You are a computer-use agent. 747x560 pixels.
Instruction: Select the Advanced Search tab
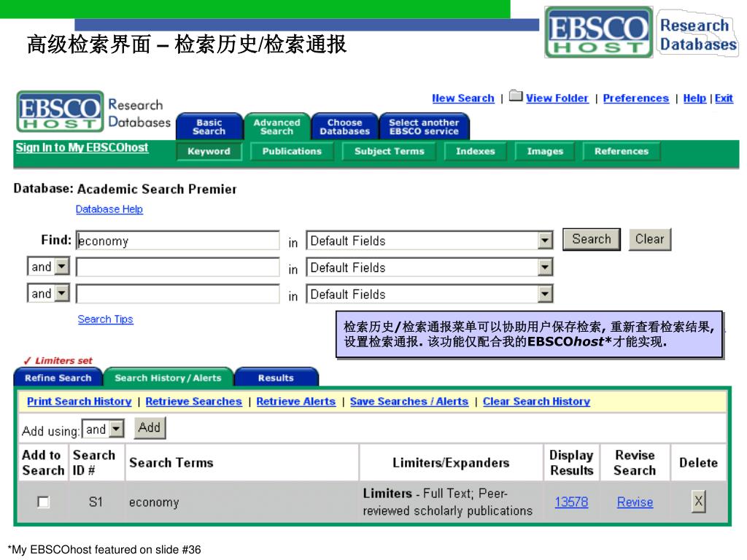[276, 127]
